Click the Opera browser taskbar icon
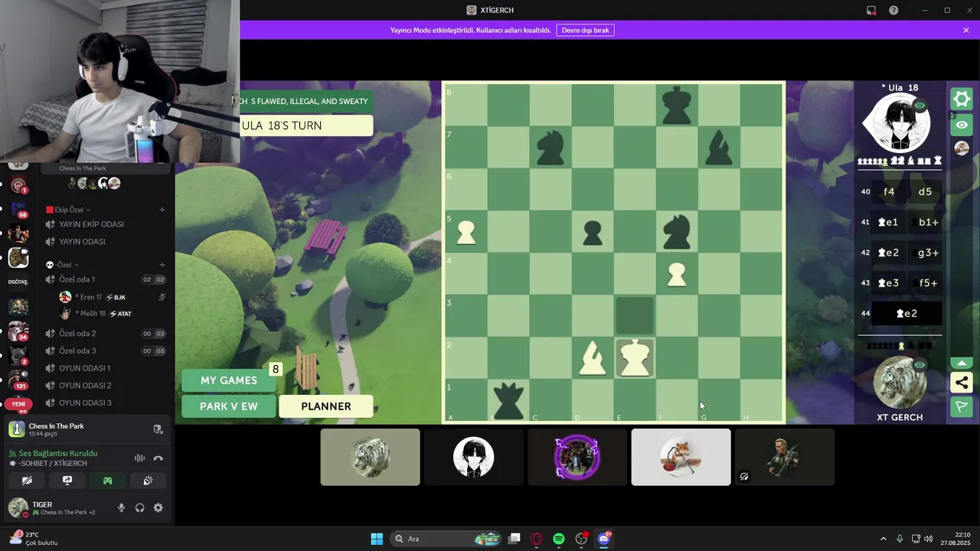This screenshot has height=551, width=980. pos(537,539)
